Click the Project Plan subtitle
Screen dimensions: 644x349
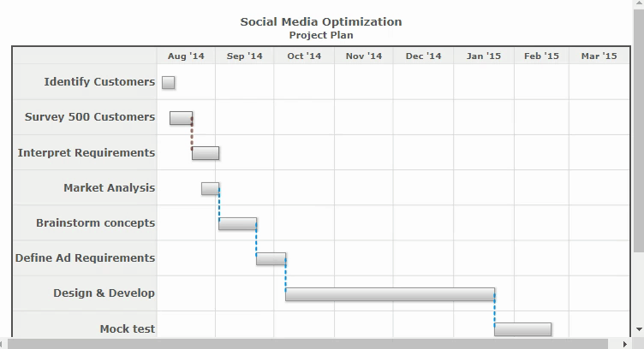point(321,35)
